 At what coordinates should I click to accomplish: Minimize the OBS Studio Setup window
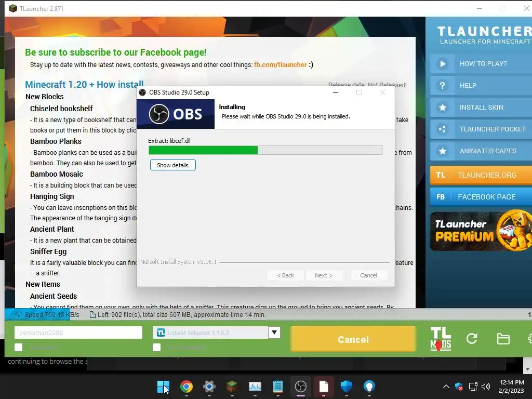(x=336, y=92)
